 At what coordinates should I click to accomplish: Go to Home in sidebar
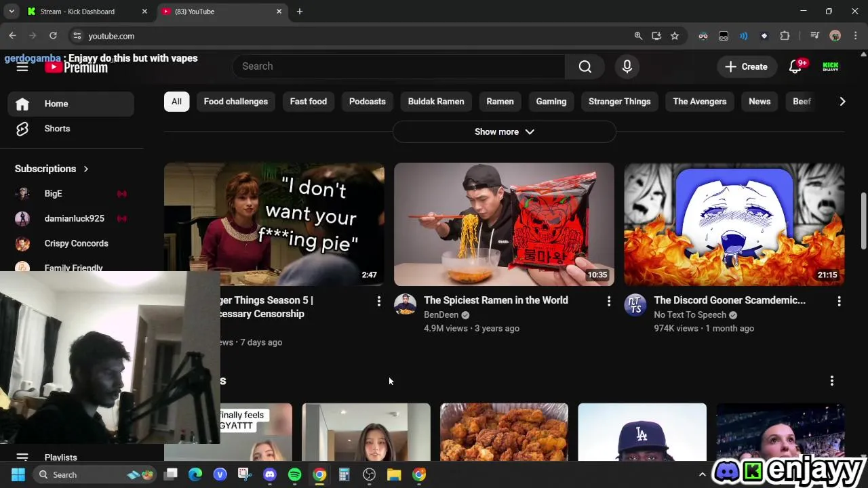[71, 104]
